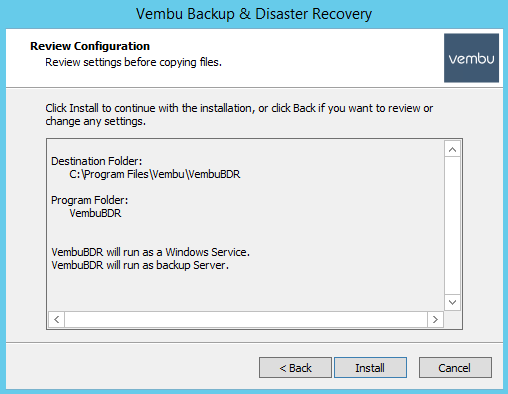Click the Program Folder: label
508x394 pixels.
point(89,200)
